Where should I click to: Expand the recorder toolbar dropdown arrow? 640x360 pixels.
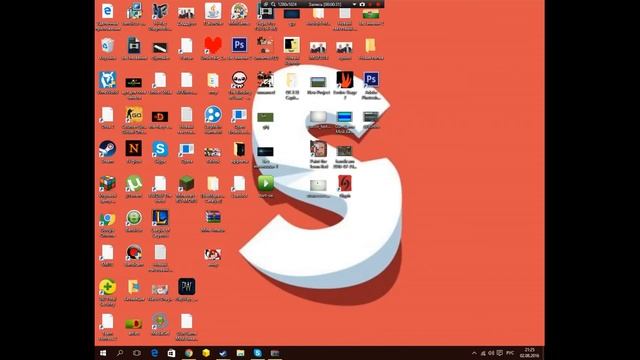[x=354, y=4]
